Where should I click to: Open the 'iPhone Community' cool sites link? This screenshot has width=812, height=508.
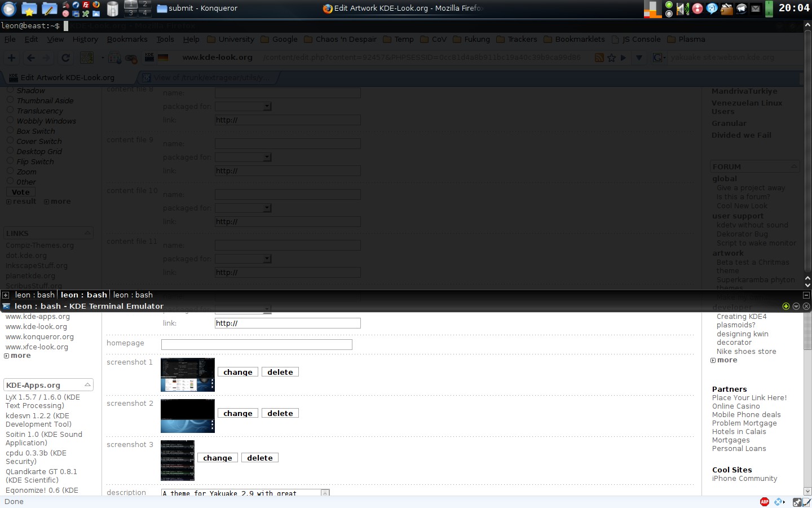point(744,479)
